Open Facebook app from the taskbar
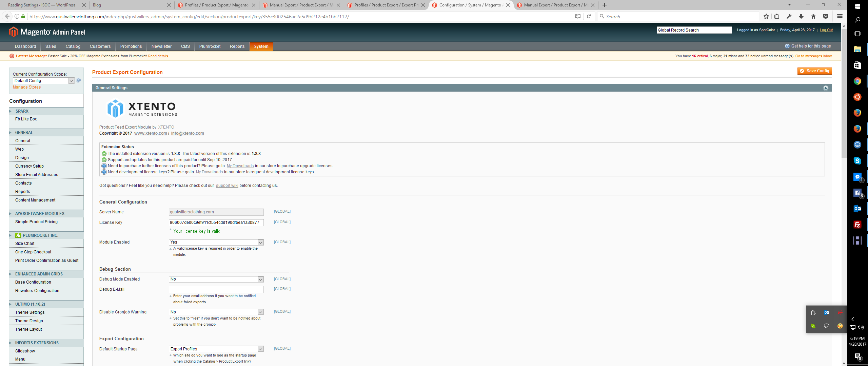Viewport: 868px width, 366px height. [x=857, y=193]
